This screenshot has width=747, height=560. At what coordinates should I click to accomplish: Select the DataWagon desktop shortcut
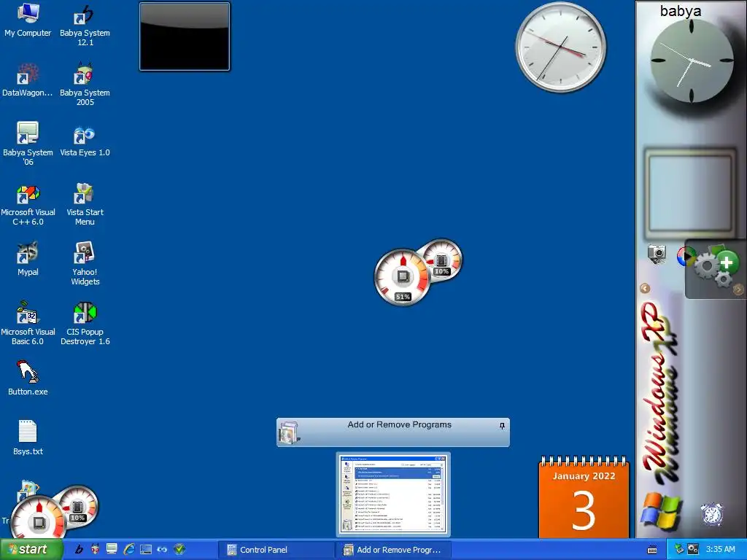point(28,80)
